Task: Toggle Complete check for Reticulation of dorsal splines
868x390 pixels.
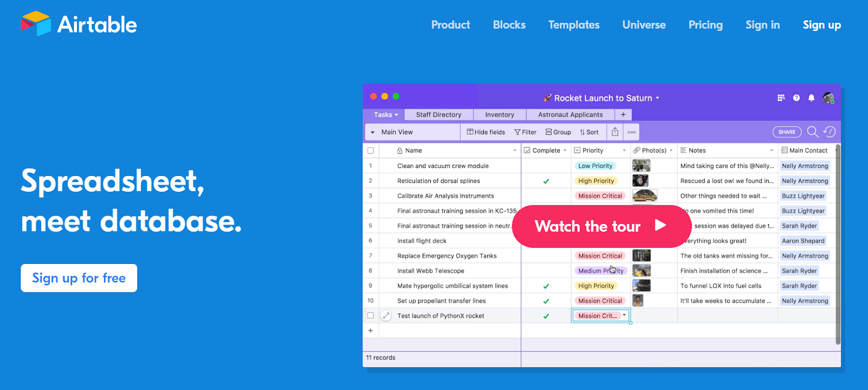Action: point(546,181)
